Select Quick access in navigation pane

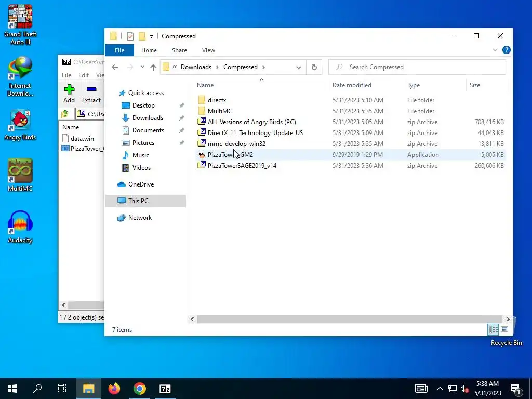(x=141, y=92)
